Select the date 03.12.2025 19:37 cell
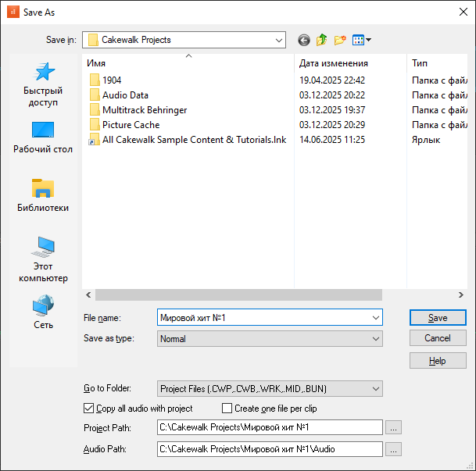Image resolution: width=476 pixels, height=471 pixels. pos(332,110)
